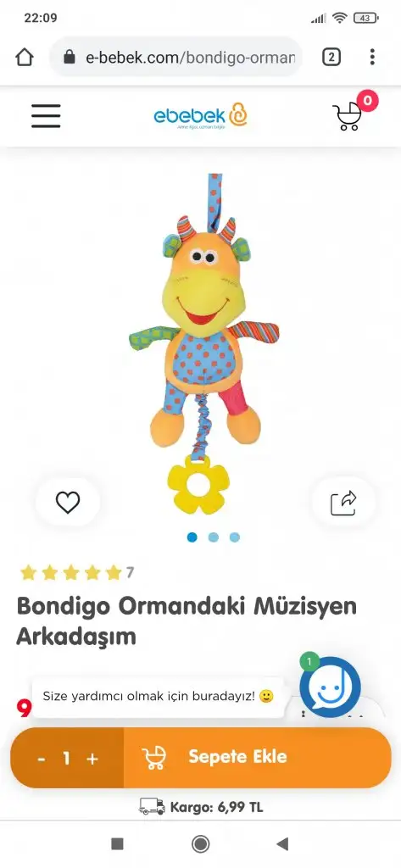Open Android recent apps square button
This screenshot has width=401, height=868.
pos(118,843)
